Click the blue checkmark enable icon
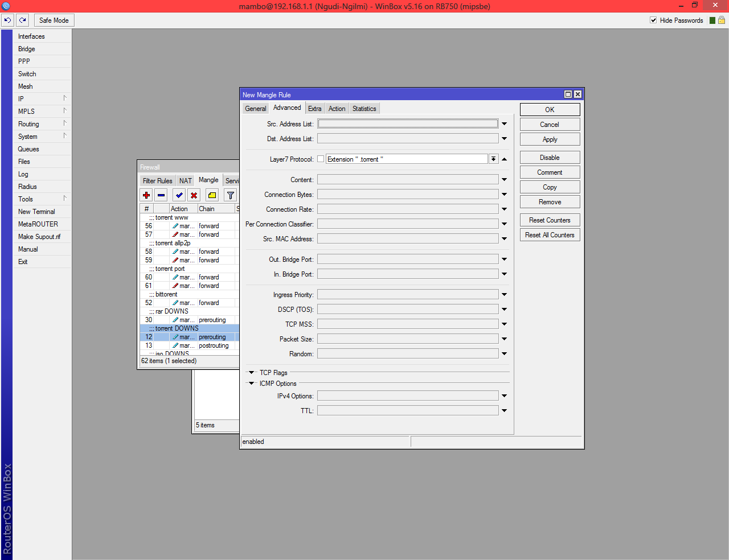 [x=179, y=195]
